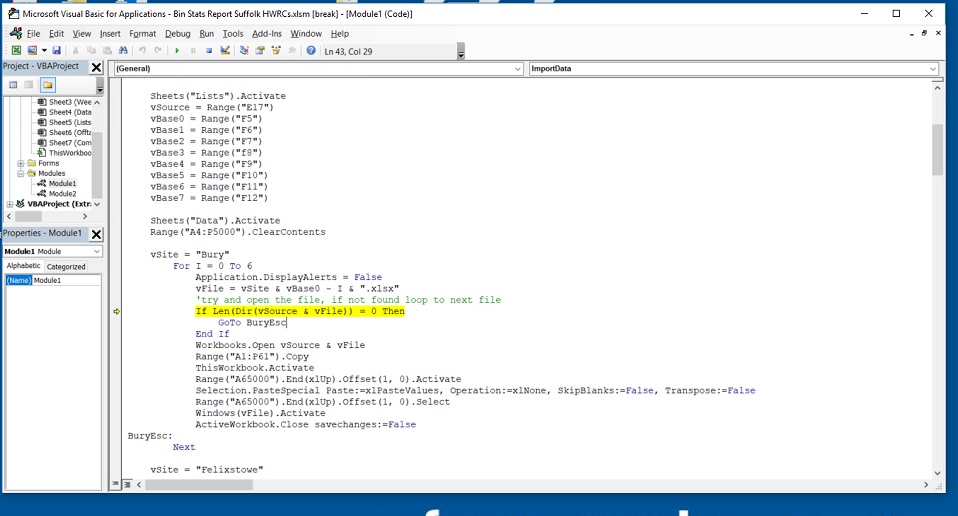The width and height of the screenshot is (958, 516).
Task: Click the blue Help question mark icon
Action: [311, 50]
